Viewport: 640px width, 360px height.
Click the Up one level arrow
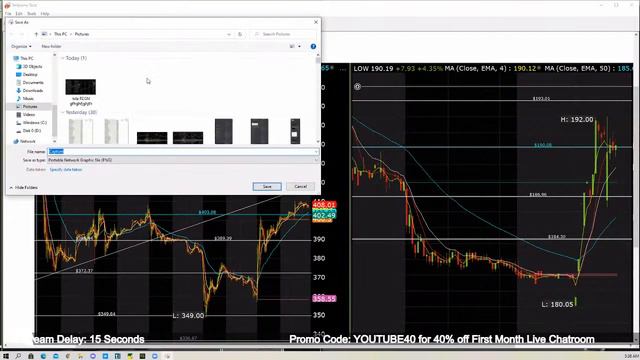coord(36,34)
